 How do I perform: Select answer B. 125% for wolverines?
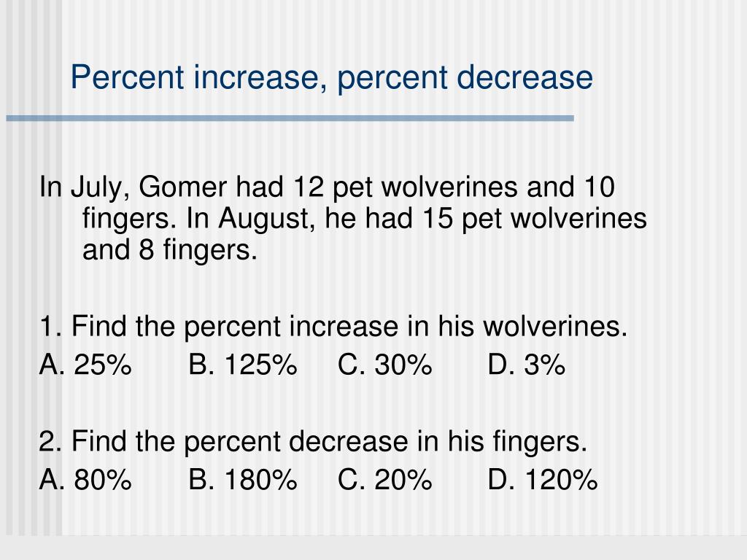point(242,365)
